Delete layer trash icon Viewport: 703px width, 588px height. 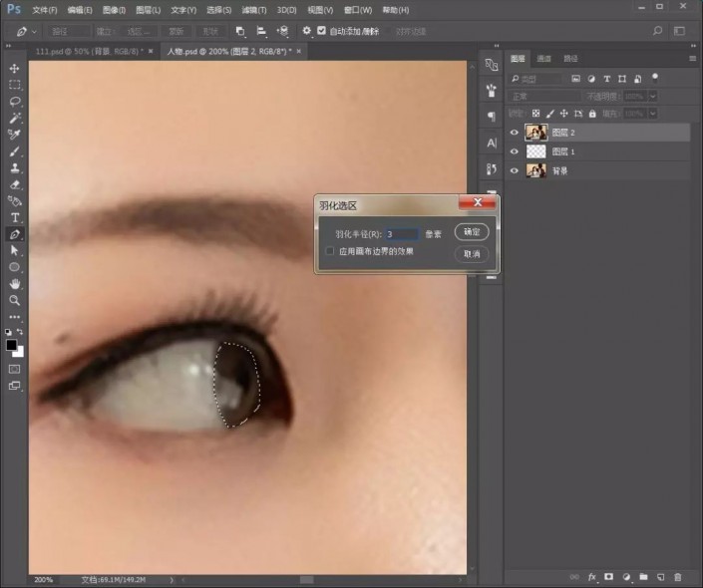tap(678, 577)
